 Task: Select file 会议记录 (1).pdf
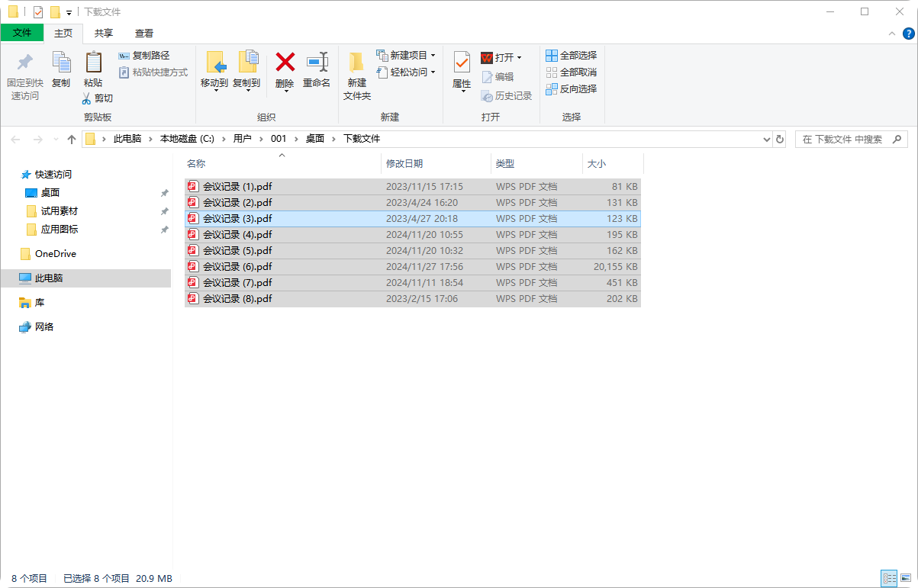412,186
